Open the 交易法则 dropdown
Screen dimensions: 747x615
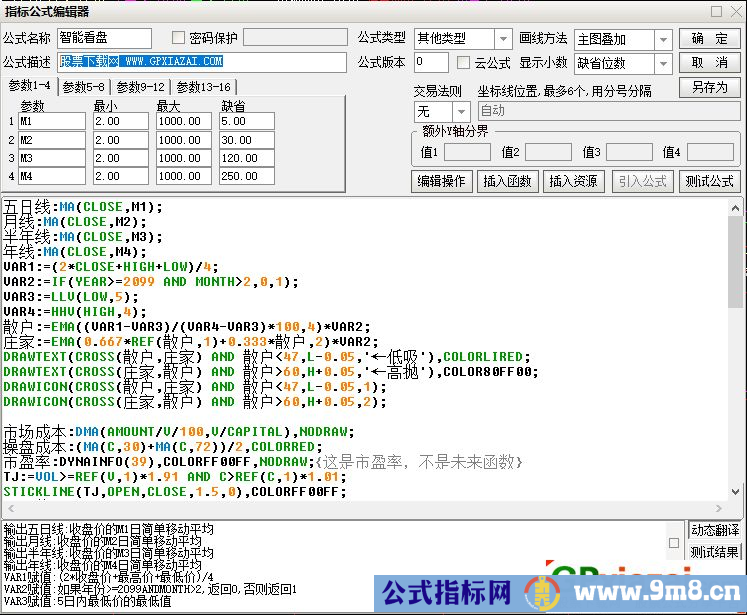460,112
